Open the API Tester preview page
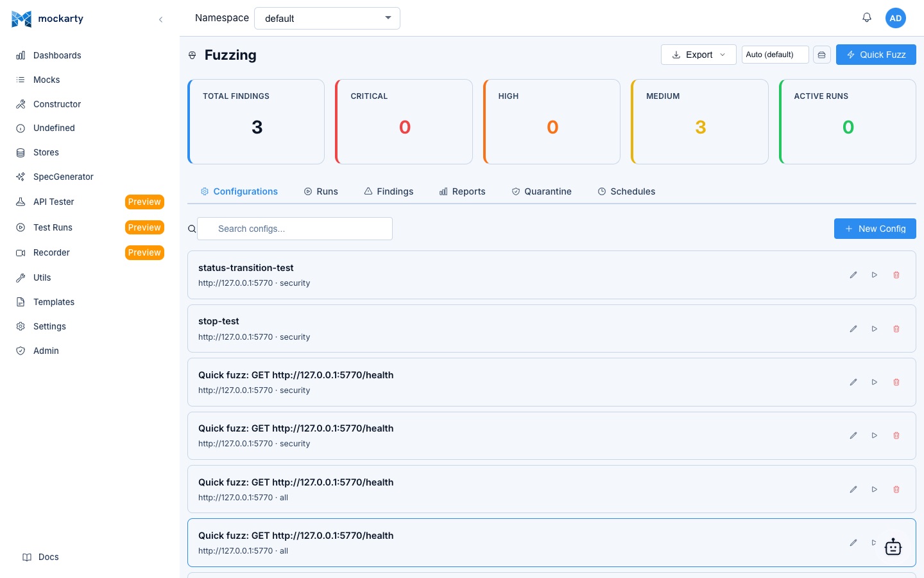 (x=54, y=202)
